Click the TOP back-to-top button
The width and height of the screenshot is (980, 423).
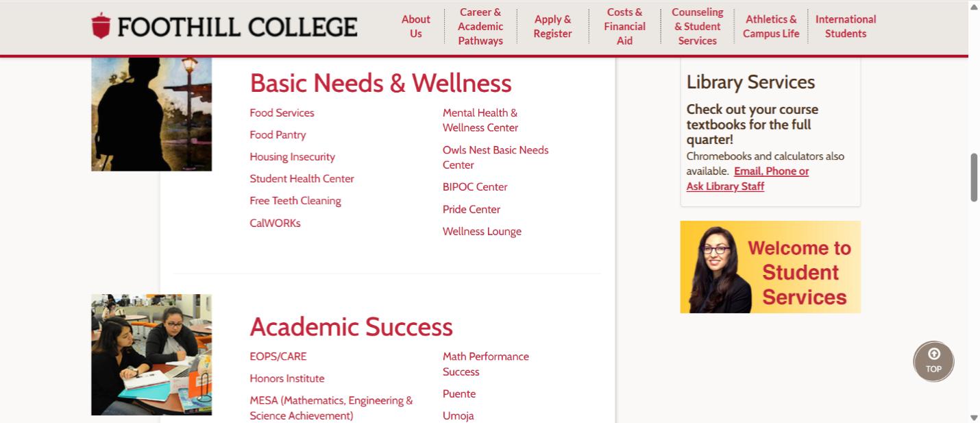tap(933, 361)
